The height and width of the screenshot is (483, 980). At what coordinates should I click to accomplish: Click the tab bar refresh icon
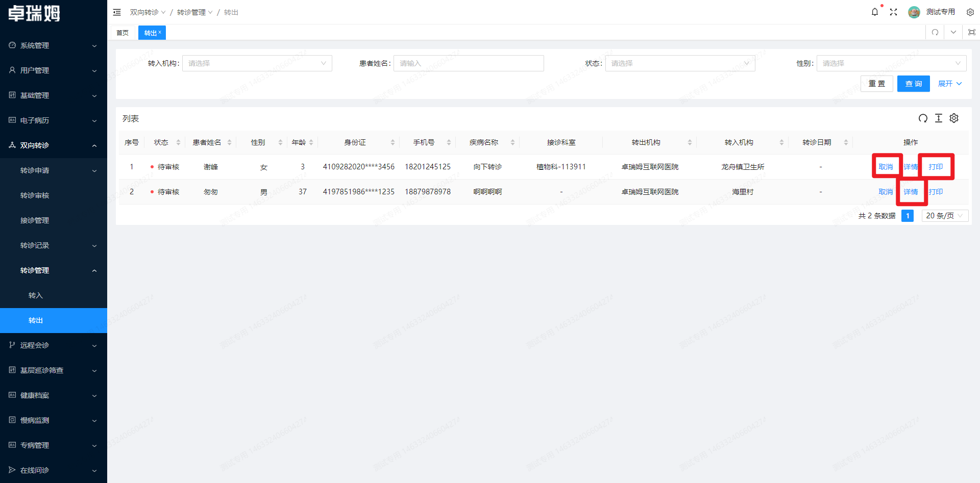coord(935,32)
